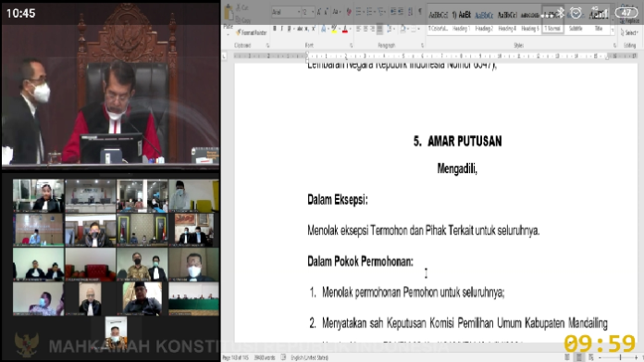Click the Shading paint bucket icon
Viewport: 644px width, 362px height.
pos(402,29)
